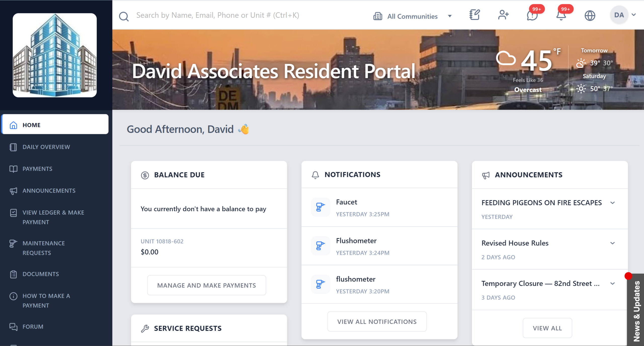The height and width of the screenshot is (346, 644).
Task: Click the search magnifier icon
Action: click(x=124, y=16)
